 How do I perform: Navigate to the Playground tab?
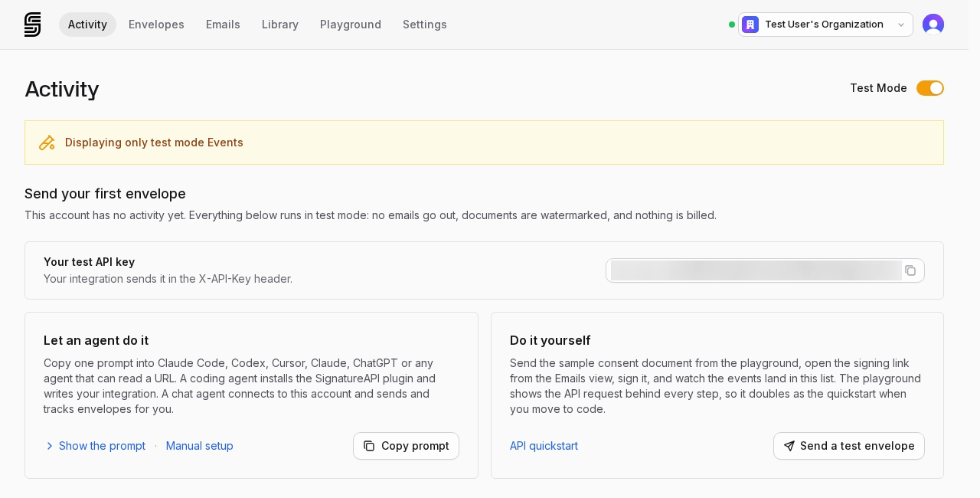351,25
